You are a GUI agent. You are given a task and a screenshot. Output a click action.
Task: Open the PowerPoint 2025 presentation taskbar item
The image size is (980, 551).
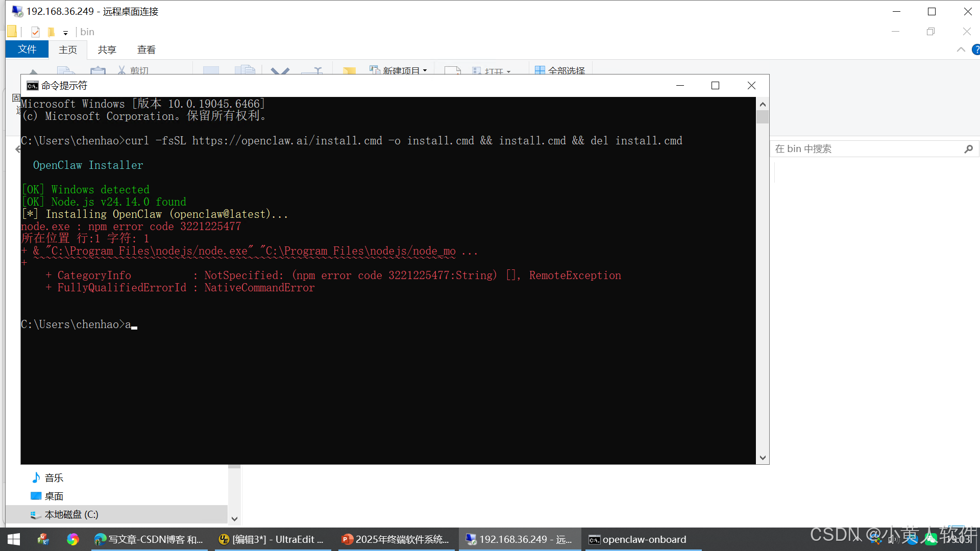point(396,539)
